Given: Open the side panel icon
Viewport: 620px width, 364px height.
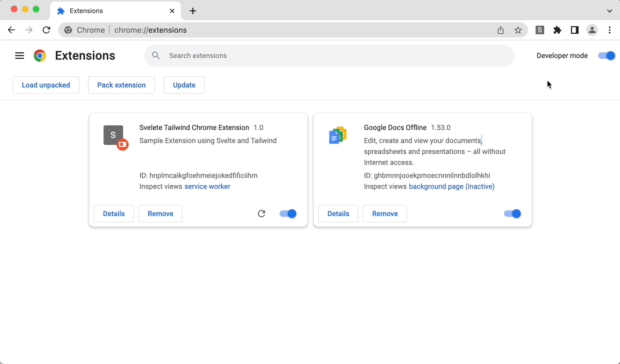Looking at the screenshot, I should [x=574, y=30].
